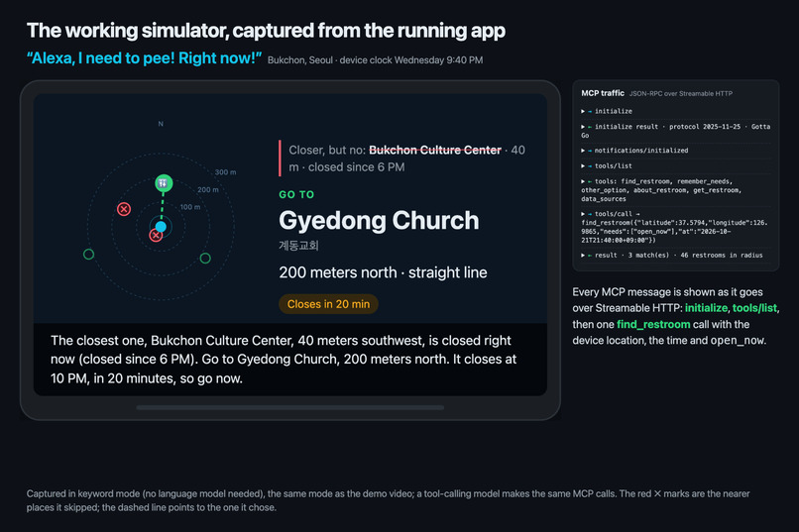The width and height of the screenshot is (799, 532).
Task: Click the spoken caption starting "The closest one"
Action: coord(284,360)
